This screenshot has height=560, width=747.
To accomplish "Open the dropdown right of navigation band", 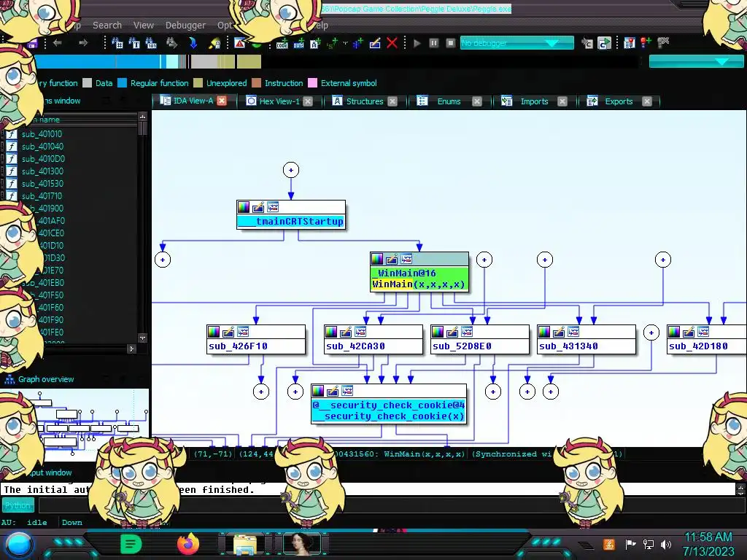I will click(696, 61).
